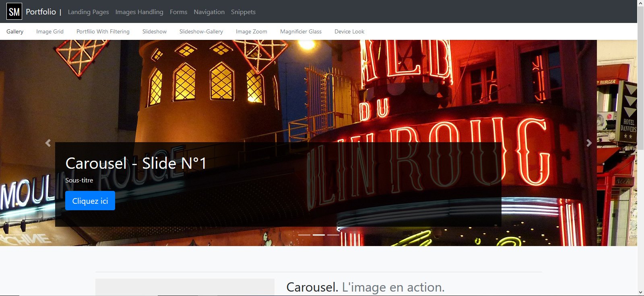Open Snippets menu item

[243, 12]
